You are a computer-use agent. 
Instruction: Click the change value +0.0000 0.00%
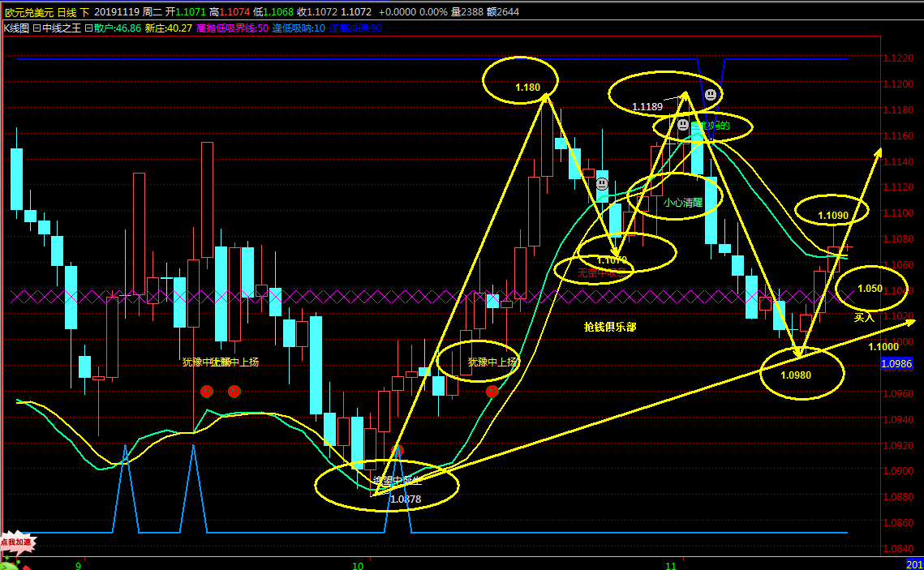point(413,12)
